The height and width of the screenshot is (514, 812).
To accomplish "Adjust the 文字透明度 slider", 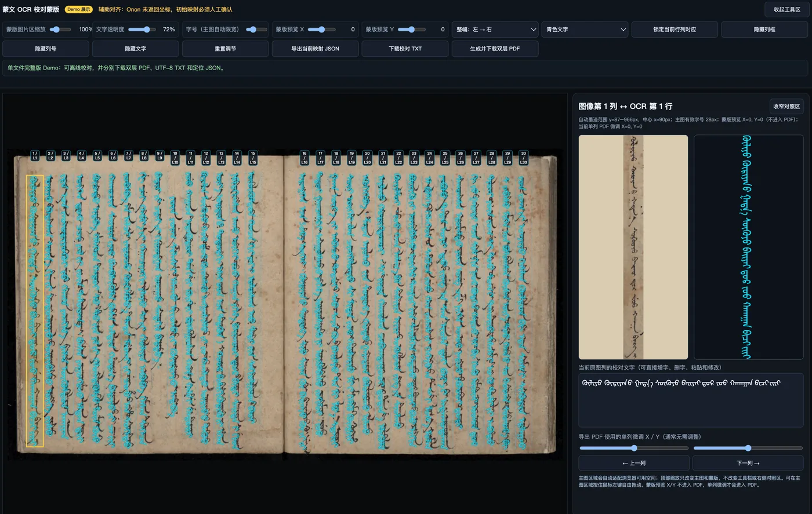I will tap(142, 30).
